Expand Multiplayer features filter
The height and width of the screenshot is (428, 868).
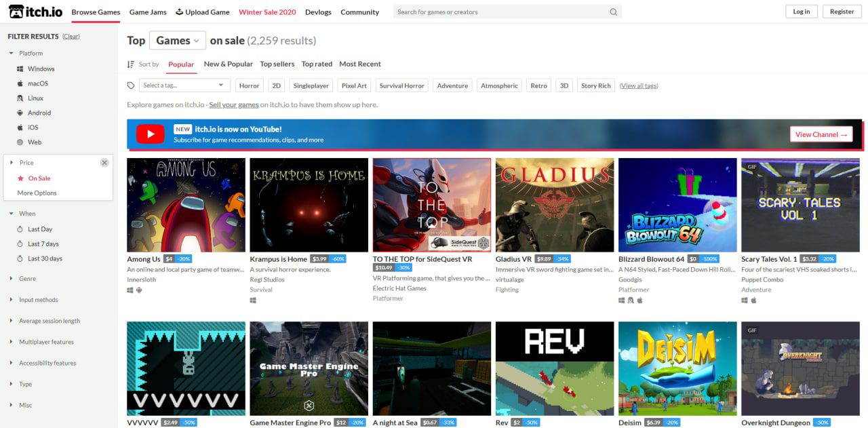[x=46, y=342]
